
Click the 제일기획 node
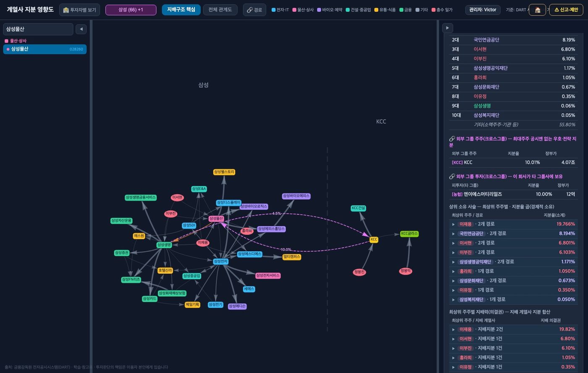(x=192, y=304)
